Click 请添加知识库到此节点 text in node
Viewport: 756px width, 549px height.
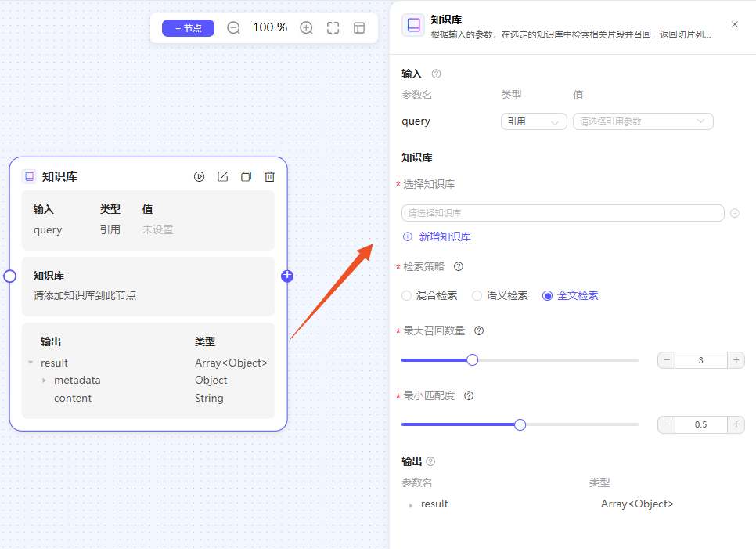pyautogui.click(x=85, y=295)
